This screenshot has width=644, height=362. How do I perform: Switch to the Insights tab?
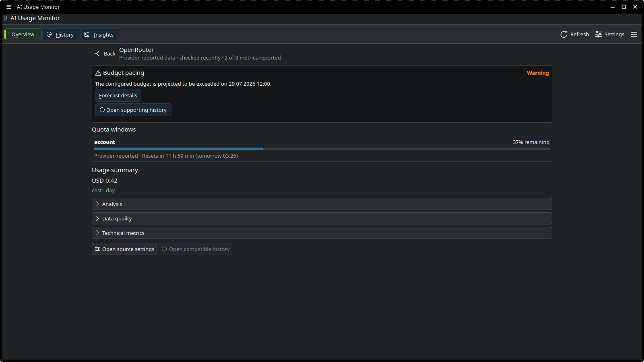(99, 35)
